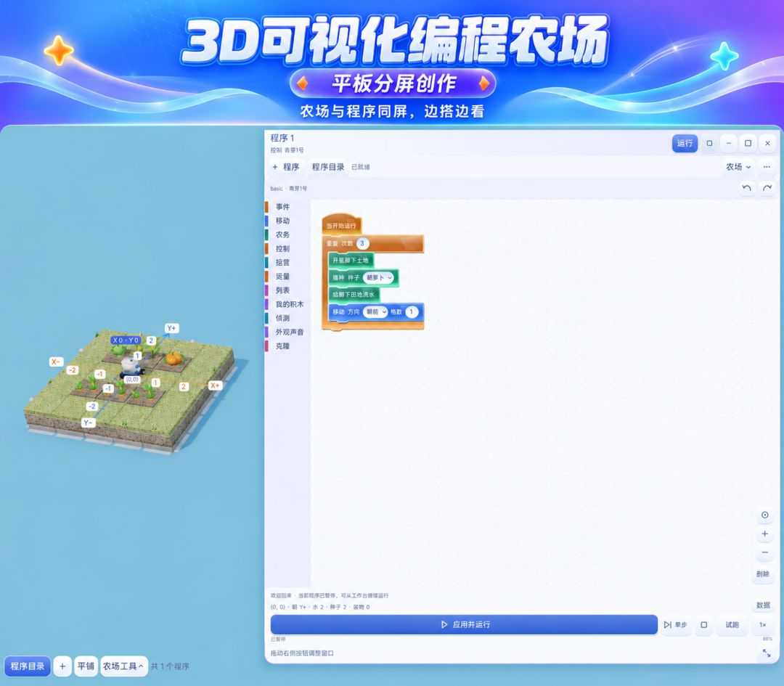Select the 运量 block category
This screenshot has width=784, height=686.
point(282,277)
